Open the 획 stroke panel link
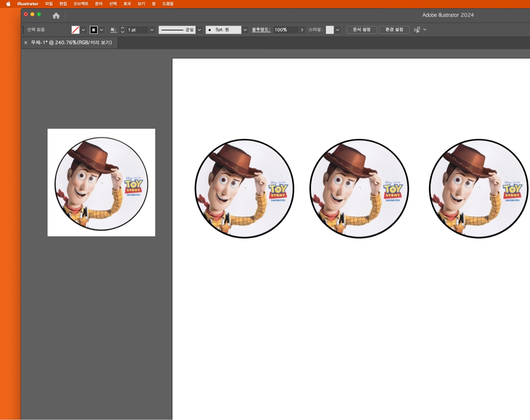Screen dimensions: 530x420 point(113,30)
